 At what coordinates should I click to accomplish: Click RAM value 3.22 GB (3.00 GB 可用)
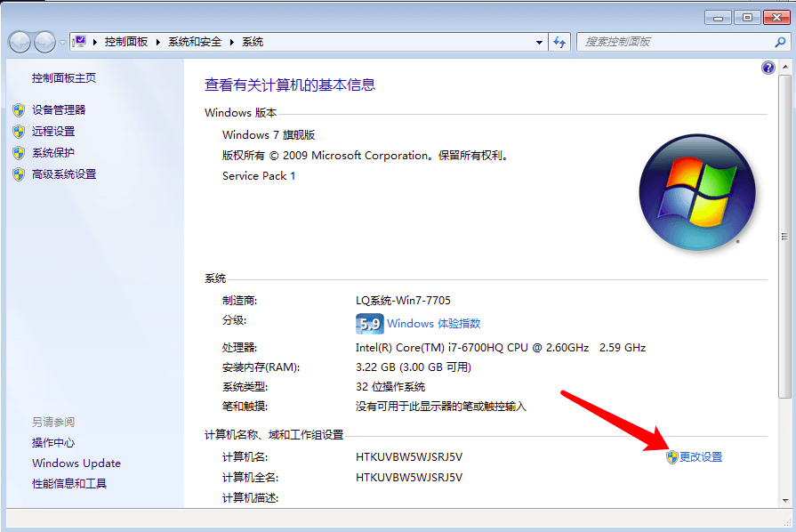[x=414, y=367]
